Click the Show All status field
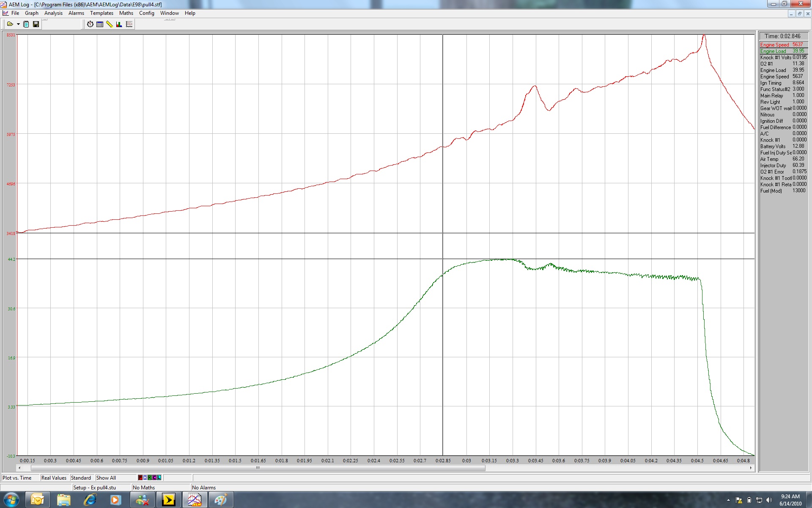The width and height of the screenshot is (812, 508). 106,478
